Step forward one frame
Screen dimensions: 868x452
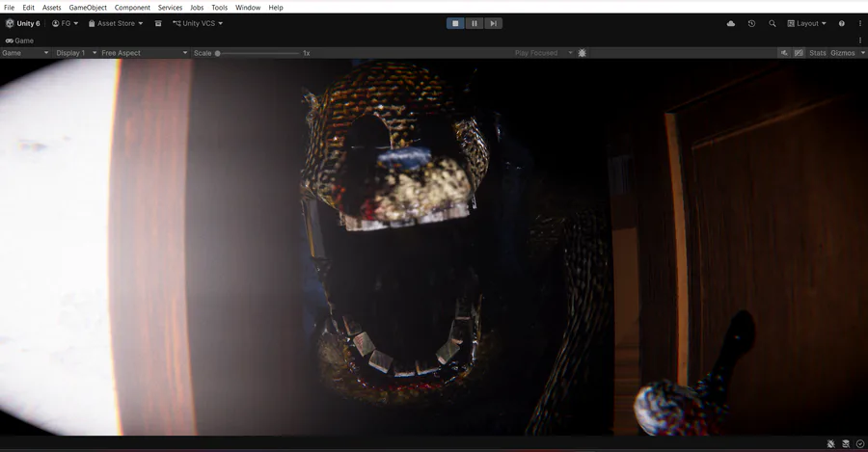pos(493,23)
